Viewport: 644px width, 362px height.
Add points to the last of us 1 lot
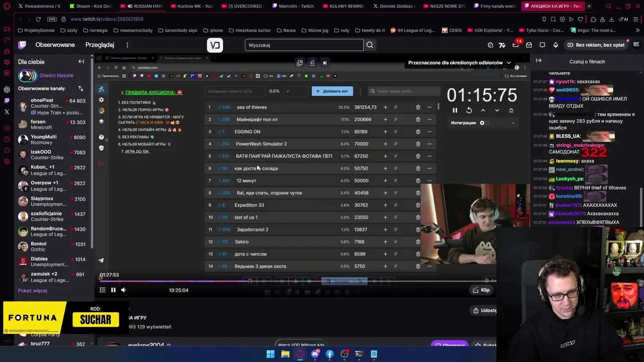pos(385,217)
